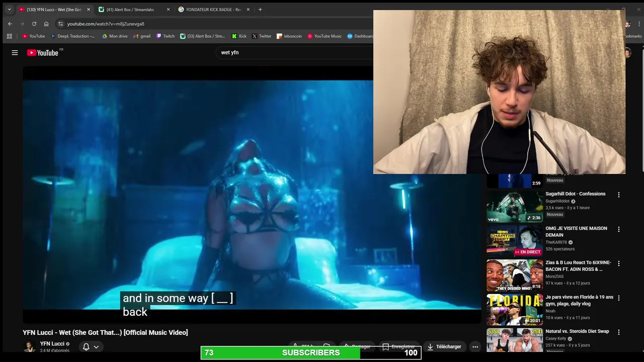
Task: Reload the page with the refresh icon
Action: [34, 24]
